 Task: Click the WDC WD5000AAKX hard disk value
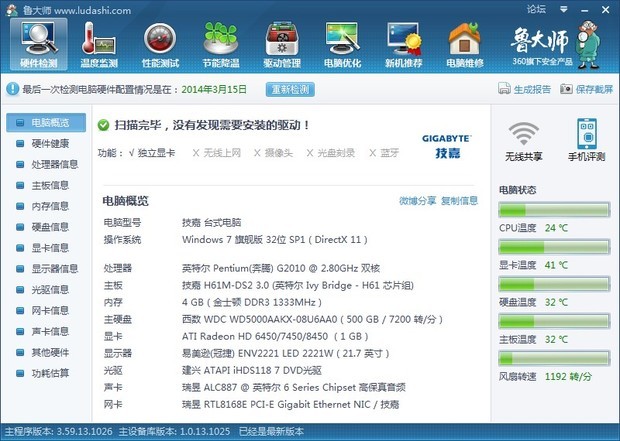click(312, 320)
